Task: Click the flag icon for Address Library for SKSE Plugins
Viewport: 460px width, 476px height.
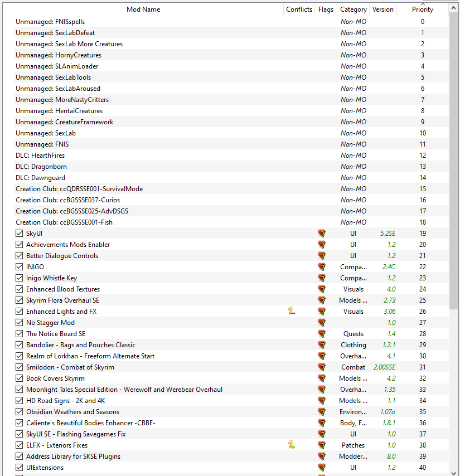Action: pyautogui.click(x=322, y=456)
